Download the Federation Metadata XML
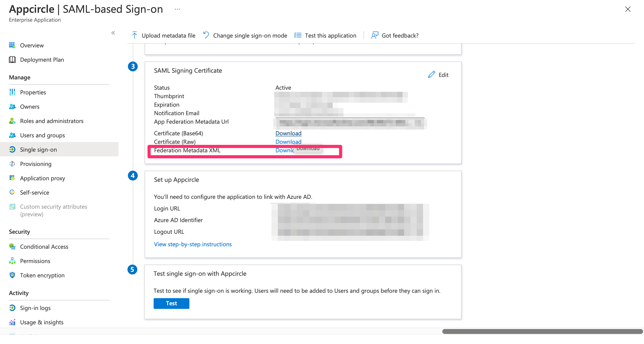Viewport: 644px width, 344px height. coord(285,150)
